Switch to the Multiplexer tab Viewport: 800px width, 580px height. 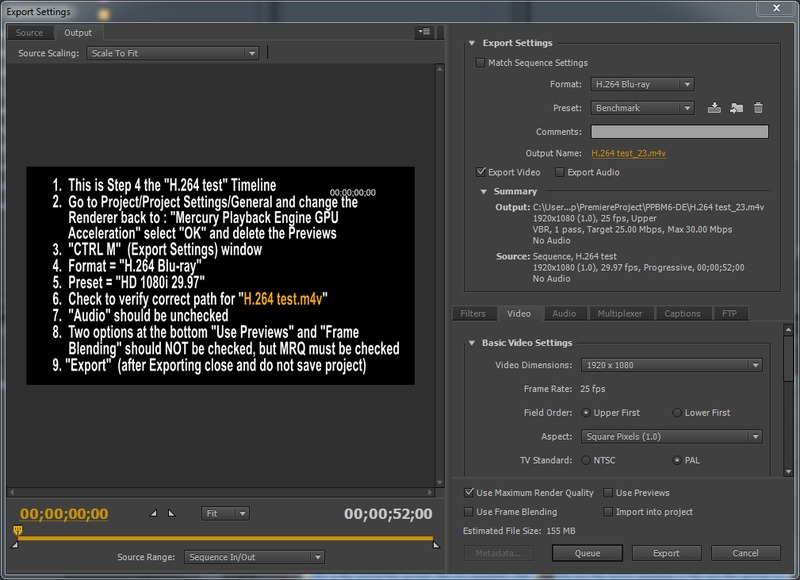[620, 314]
